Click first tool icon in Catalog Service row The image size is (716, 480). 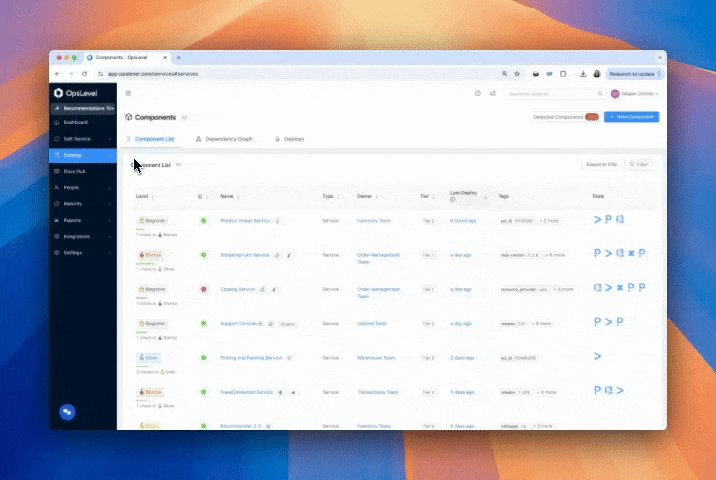click(597, 287)
